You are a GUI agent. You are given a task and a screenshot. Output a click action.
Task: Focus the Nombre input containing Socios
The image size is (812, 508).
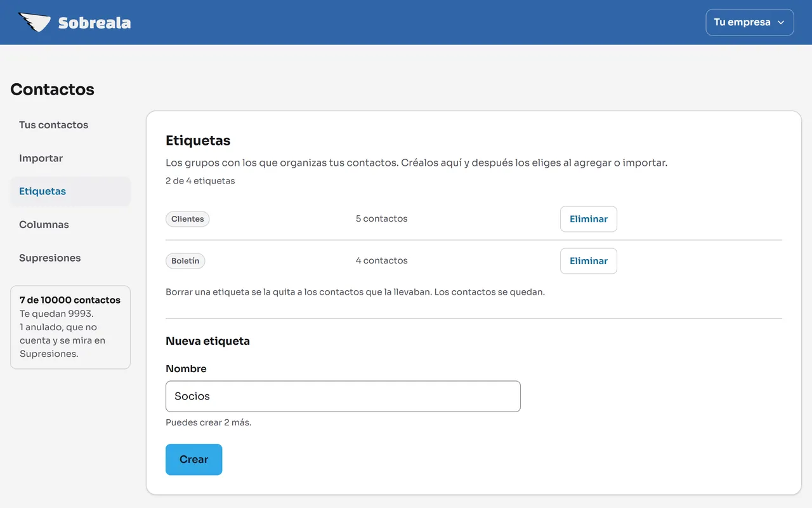(343, 396)
